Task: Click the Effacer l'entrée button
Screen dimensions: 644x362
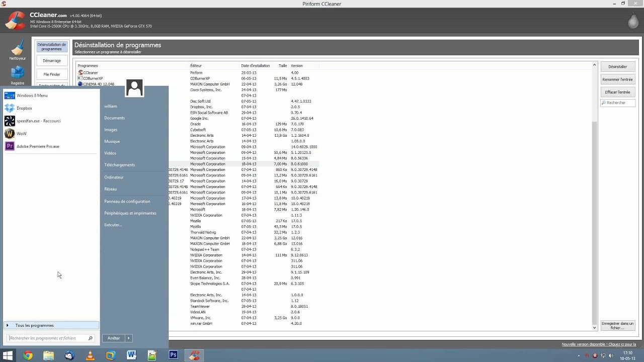Action: pyautogui.click(x=617, y=92)
